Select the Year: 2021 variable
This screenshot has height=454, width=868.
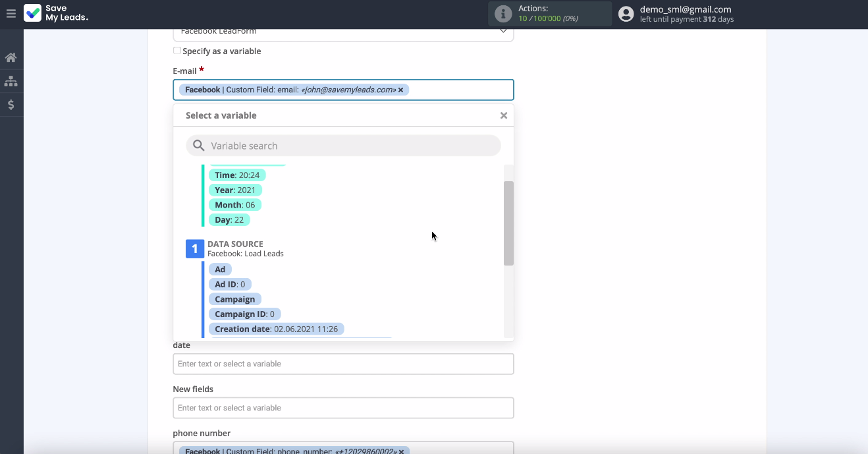tap(235, 190)
